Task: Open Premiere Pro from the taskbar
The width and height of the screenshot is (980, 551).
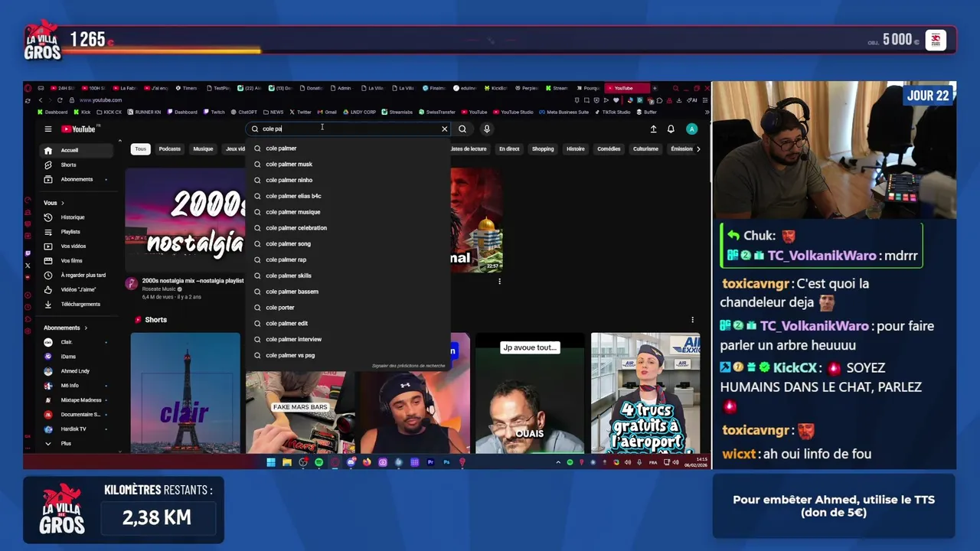Action: coord(430,462)
